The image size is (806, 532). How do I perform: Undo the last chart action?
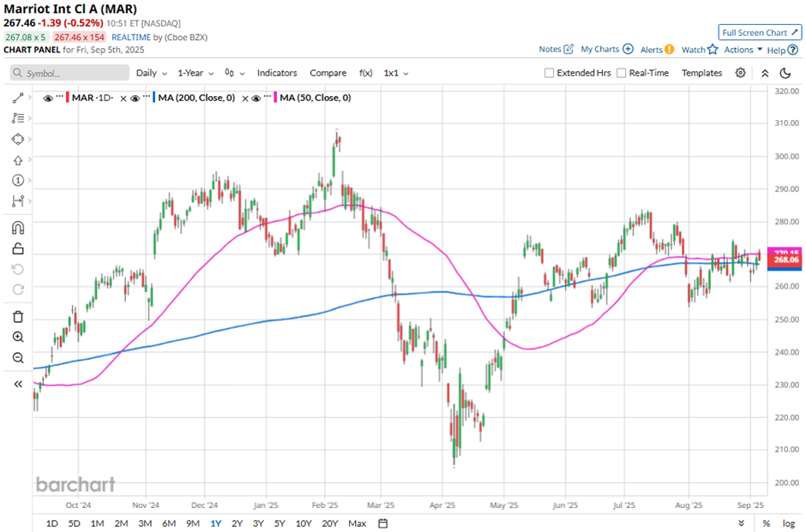point(18,270)
